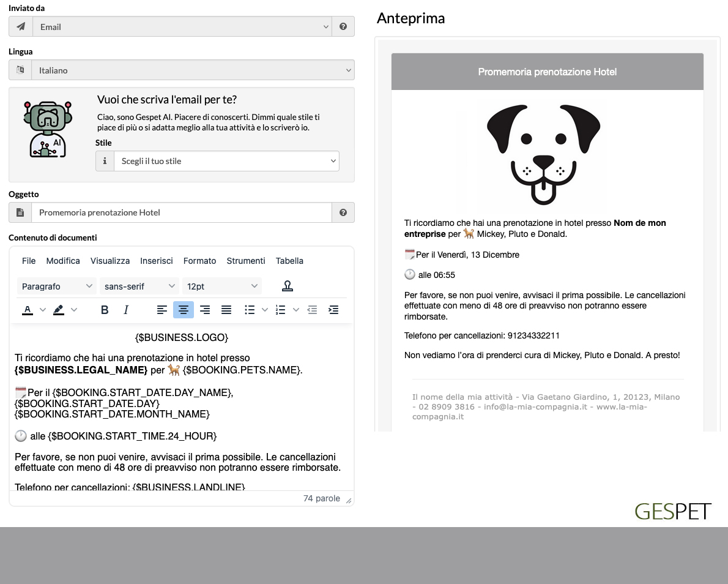This screenshot has width=728, height=584.
Task: Click the info icon next to Stile
Action: coord(105,161)
